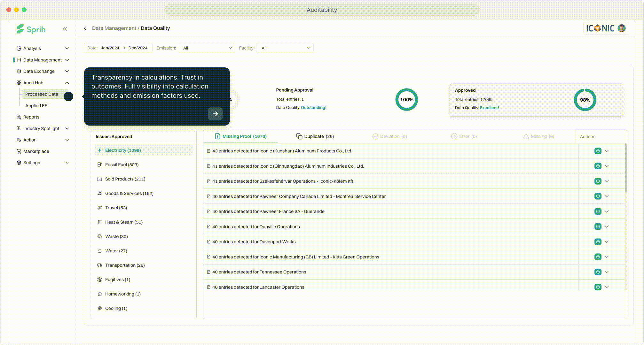Expand the Danville Operations row chevron
The image size is (644, 345).
pos(607,226)
